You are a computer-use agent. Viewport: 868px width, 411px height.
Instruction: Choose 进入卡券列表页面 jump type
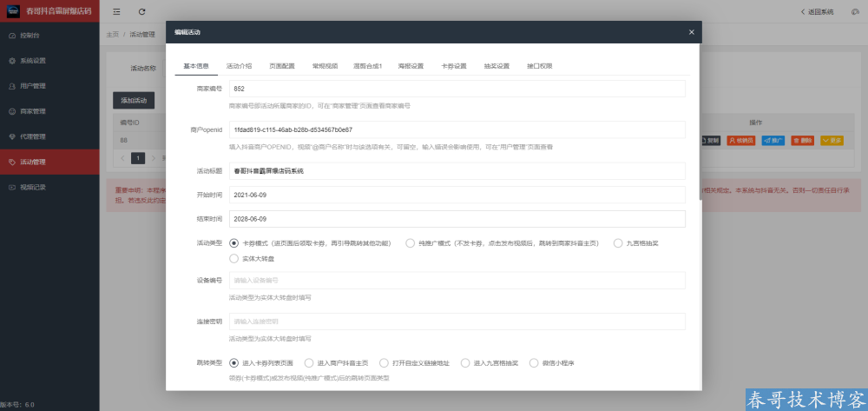point(233,363)
